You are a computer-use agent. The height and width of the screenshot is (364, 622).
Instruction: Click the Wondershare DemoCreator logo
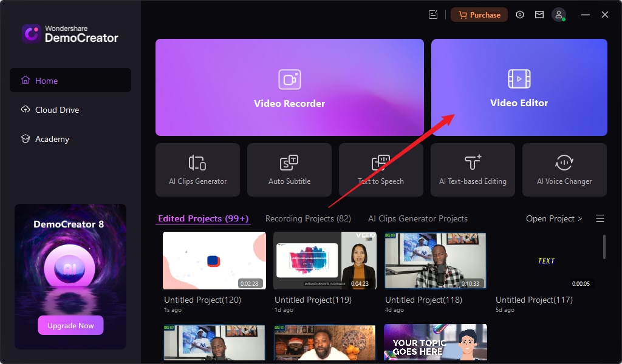tap(70, 33)
